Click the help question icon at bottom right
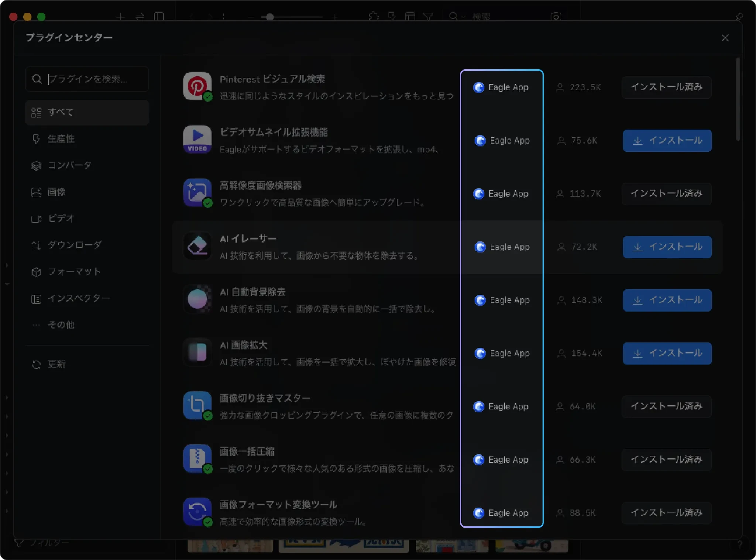This screenshot has height=560, width=756. pyautogui.click(x=739, y=544)
